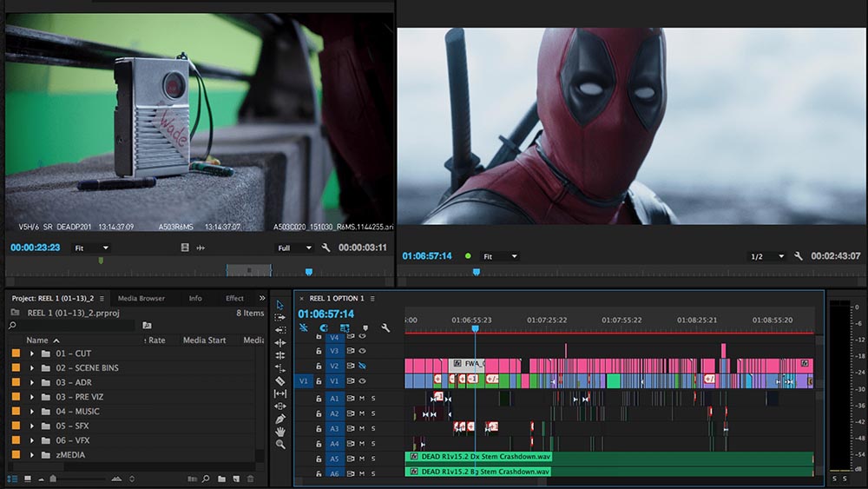Click the New Bin icon in Project panel
Image resolution: width=868 pixels, height=489 pixels.
pos(221,479)
